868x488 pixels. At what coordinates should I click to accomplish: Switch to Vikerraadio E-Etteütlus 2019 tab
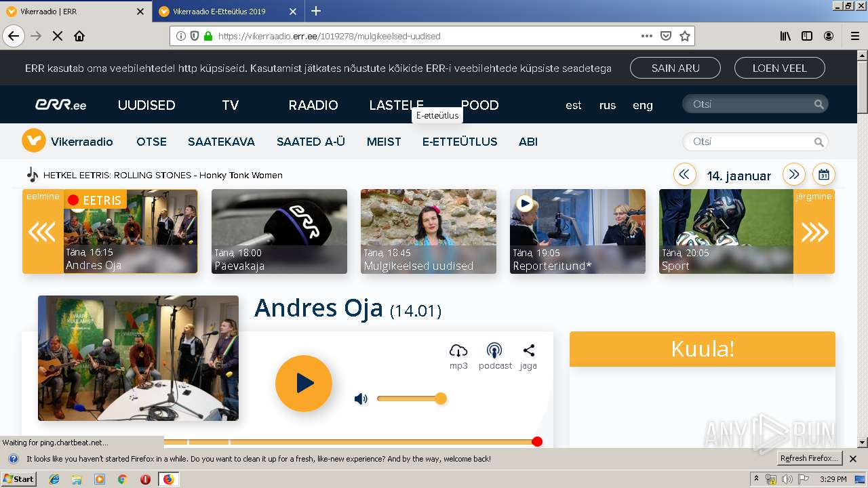click(x=227, y=11)
